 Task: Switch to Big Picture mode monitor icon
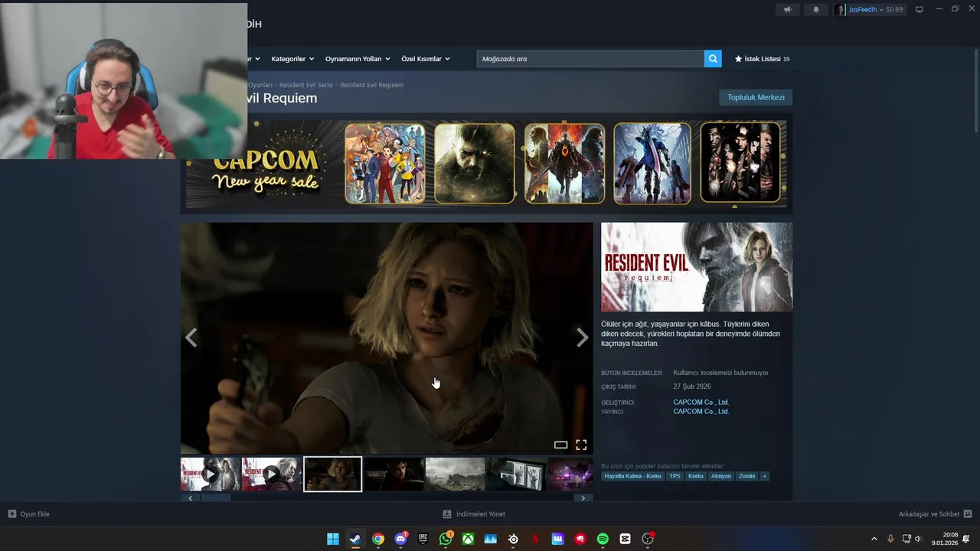pyautogui.click(x=920, y=9)
